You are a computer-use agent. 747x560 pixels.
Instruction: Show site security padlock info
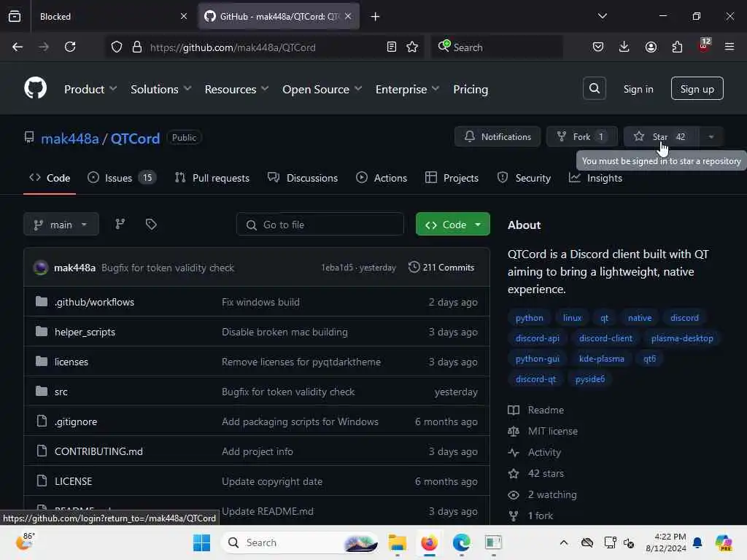(x=137, y=47)
